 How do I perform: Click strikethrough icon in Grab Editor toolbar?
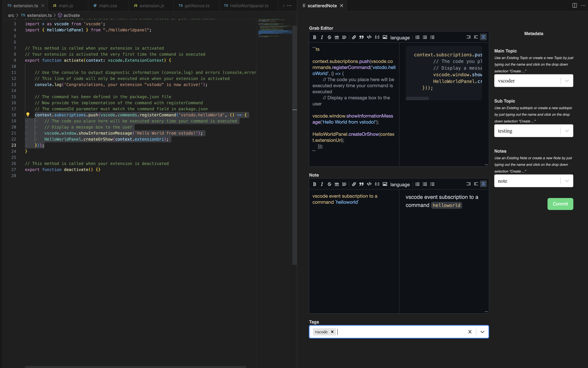tap(329, 37)
